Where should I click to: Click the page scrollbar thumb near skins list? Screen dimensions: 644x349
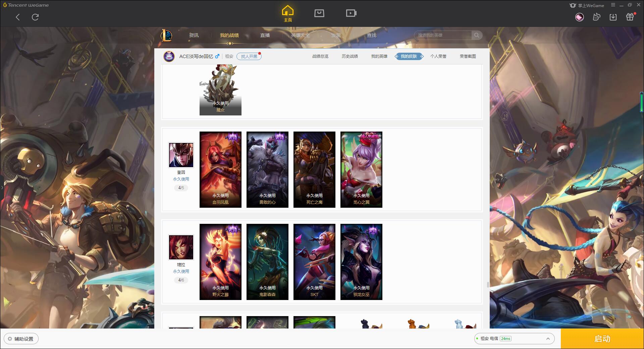(x=488, y=285)
